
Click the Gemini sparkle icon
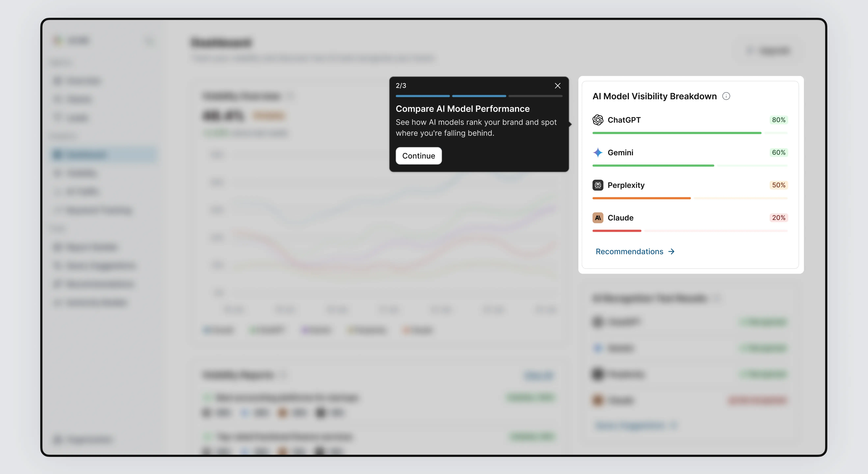click(x=598, y=153)
